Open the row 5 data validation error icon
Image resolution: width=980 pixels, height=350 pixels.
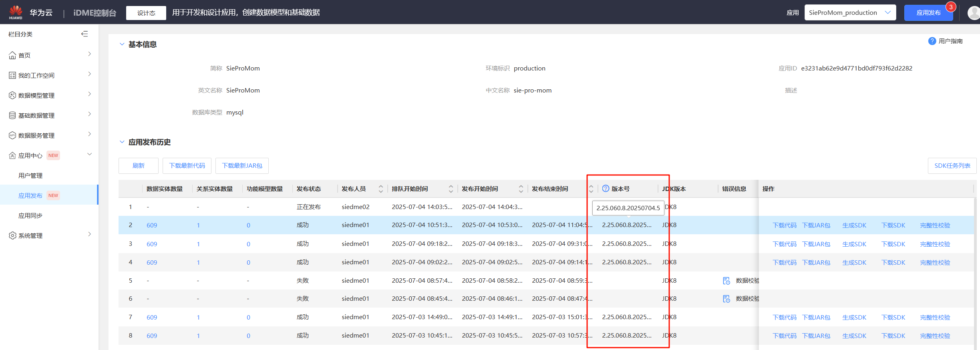(x=726, y=281)
